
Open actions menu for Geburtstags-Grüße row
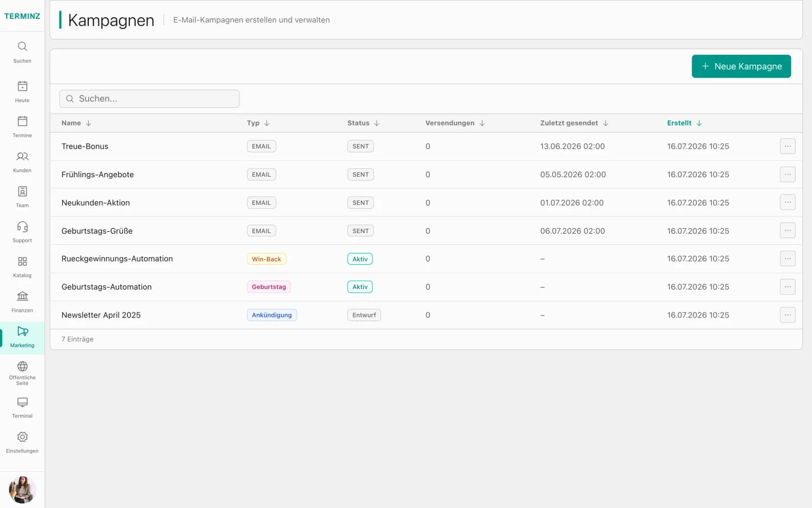point(787,231)
